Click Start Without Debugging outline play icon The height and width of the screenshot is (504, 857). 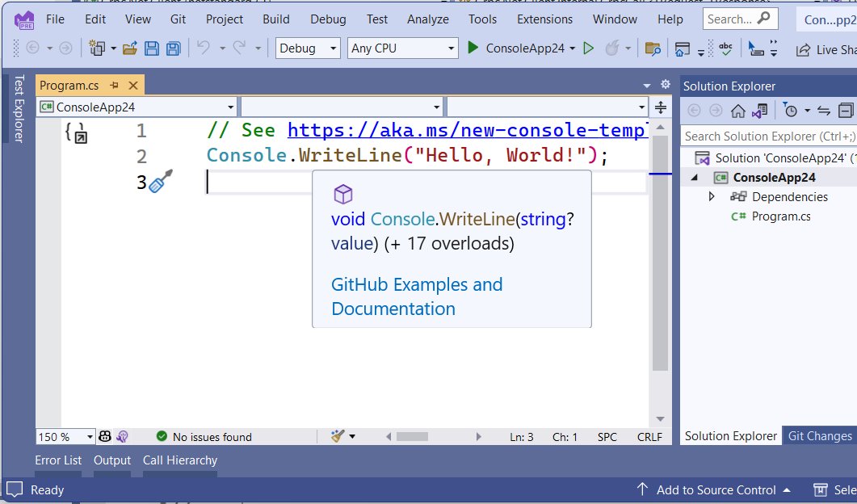(x=589, y=48)
